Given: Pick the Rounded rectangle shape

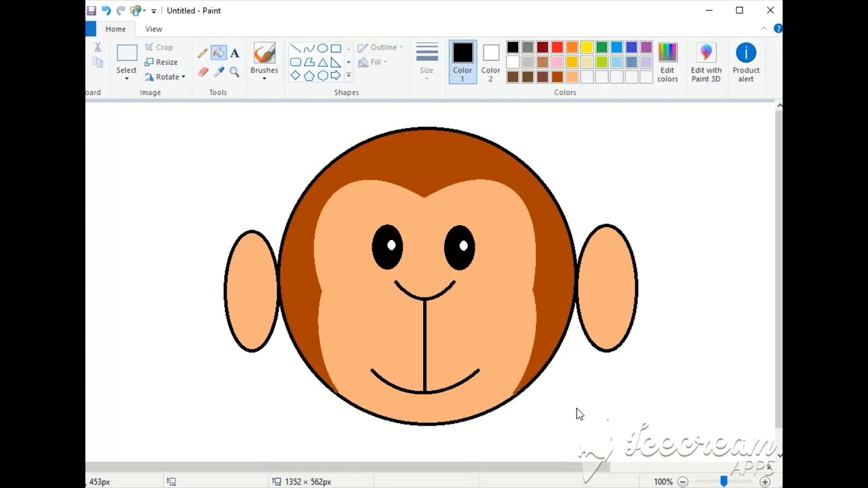Looking at the screenshot, I should [296, 62].
